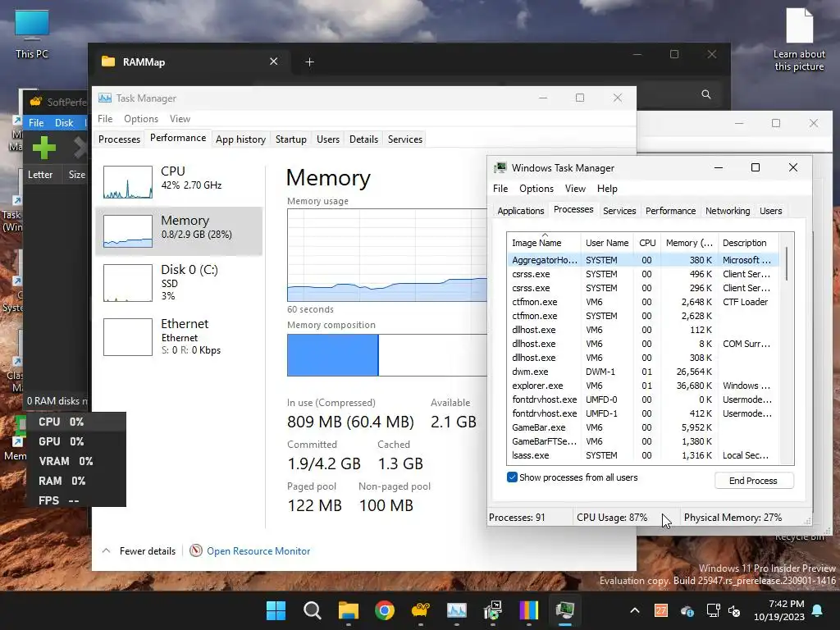Select Disk 0 (C:) performance item
The height and width of the screenshot is (630, 840).
(179, 282)
